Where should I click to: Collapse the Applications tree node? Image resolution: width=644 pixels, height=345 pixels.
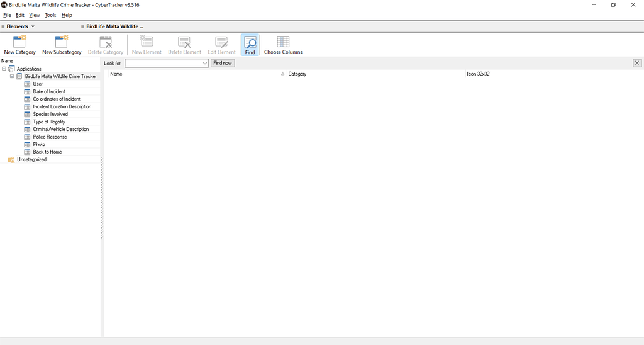click(4, 69)
